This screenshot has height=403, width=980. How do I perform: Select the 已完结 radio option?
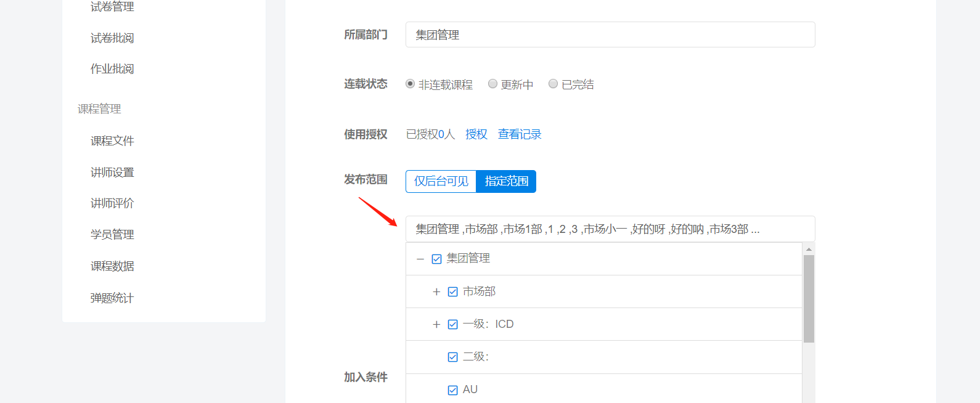553,84
